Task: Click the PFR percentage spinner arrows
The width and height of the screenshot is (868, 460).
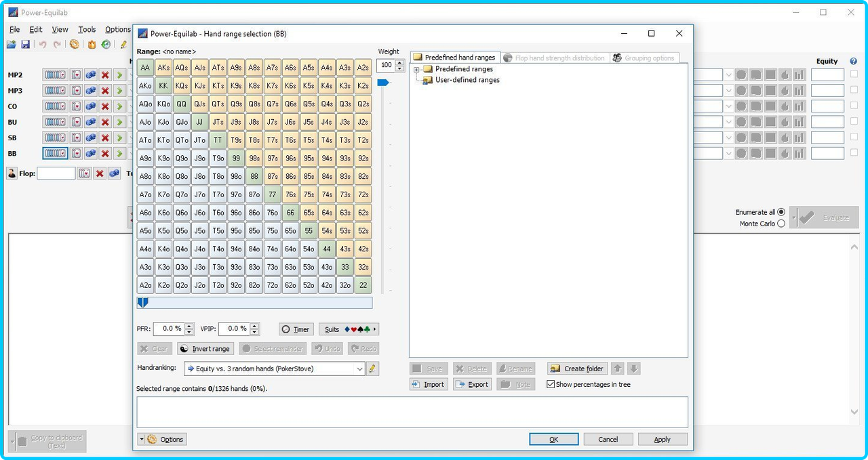Action: click(x=189, y=329)
